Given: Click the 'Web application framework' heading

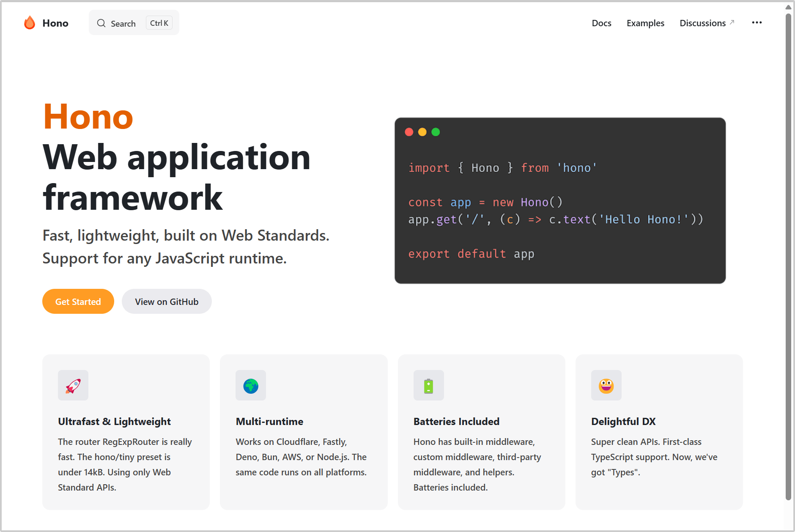Looking at the screenshot, I should point(177,177).
